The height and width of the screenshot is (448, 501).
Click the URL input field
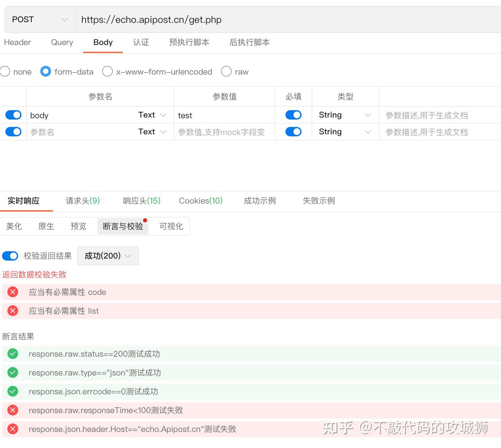point(235,19)
